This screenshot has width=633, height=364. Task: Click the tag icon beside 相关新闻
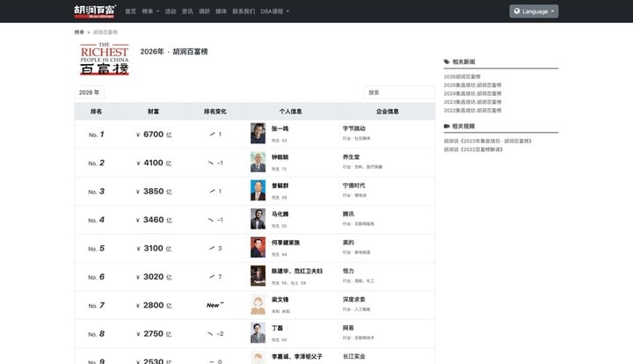click(x=447, y=62)
